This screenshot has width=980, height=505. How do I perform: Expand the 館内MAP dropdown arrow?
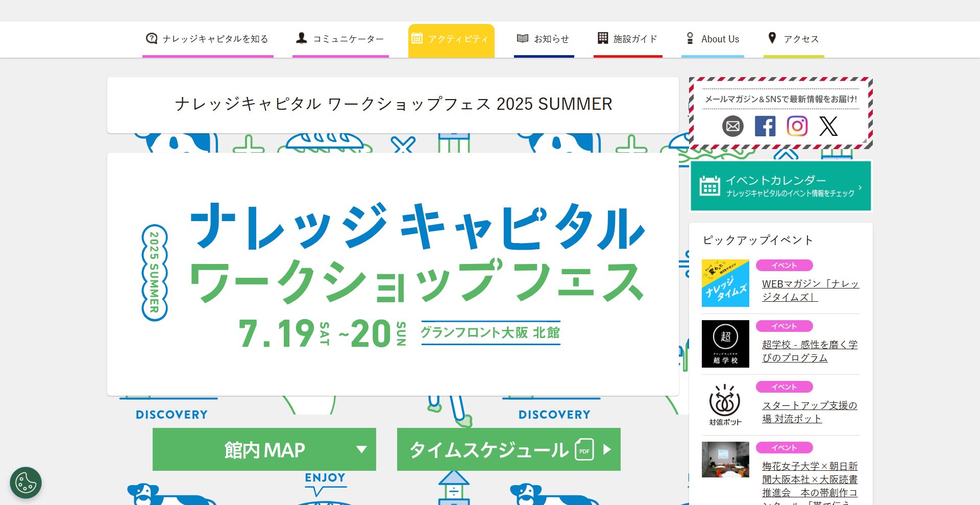pos(361,449)
